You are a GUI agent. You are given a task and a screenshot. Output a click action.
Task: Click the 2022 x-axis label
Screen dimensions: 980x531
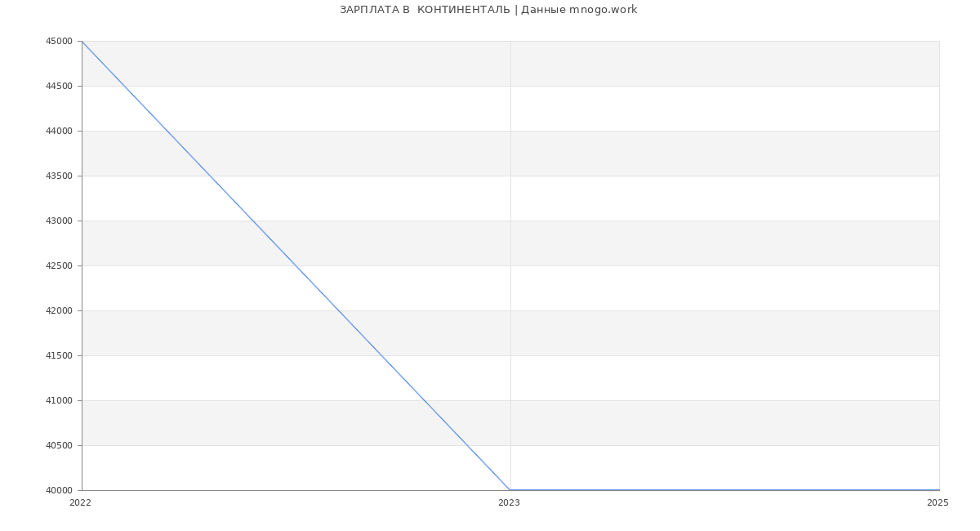pos(81,503)
